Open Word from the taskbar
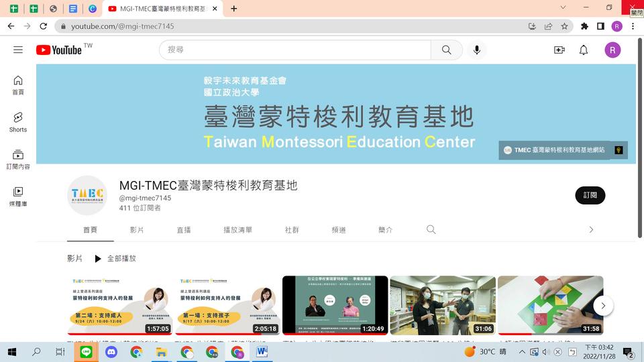644x362 pixels. pos(262,352)
